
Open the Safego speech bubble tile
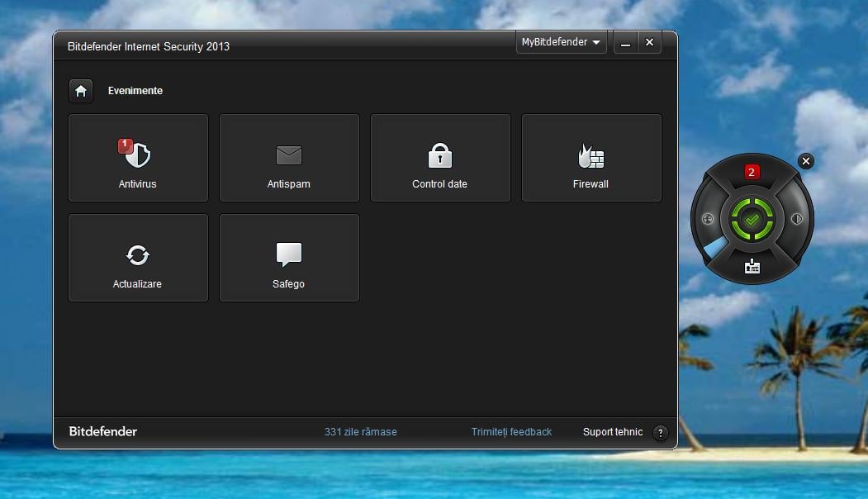click(x=289, y=258)
